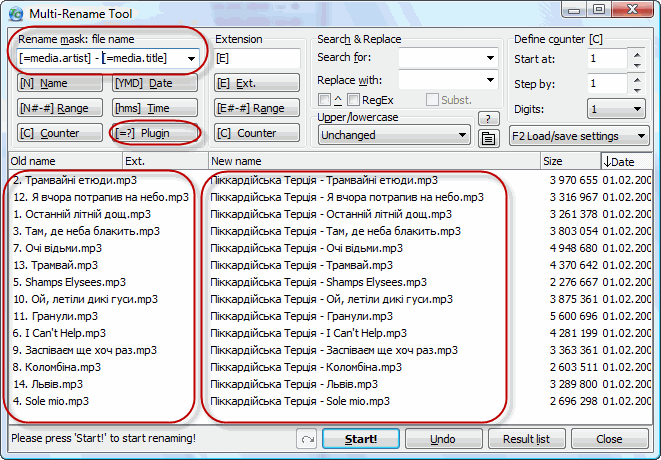Click new name 'Піккардійська Терція - Sole mio.mp3'
Screen dimensions: 661x460
click(x=300, y=401)
